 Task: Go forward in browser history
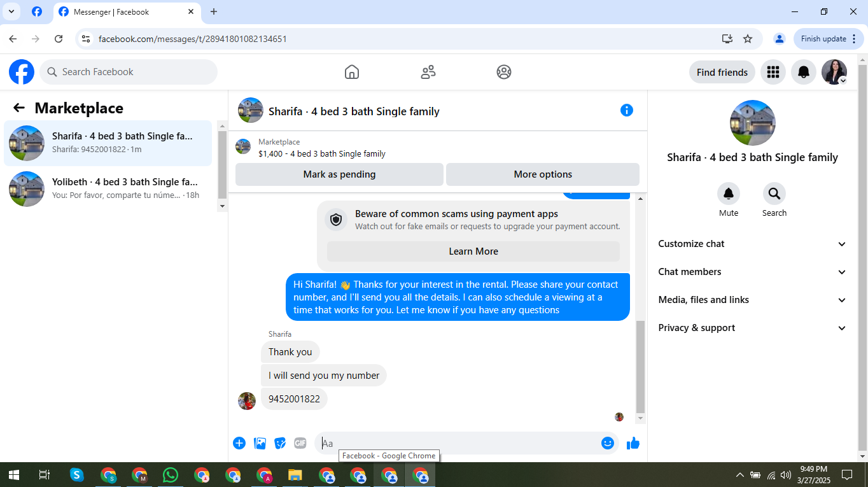tap(36, 39)
